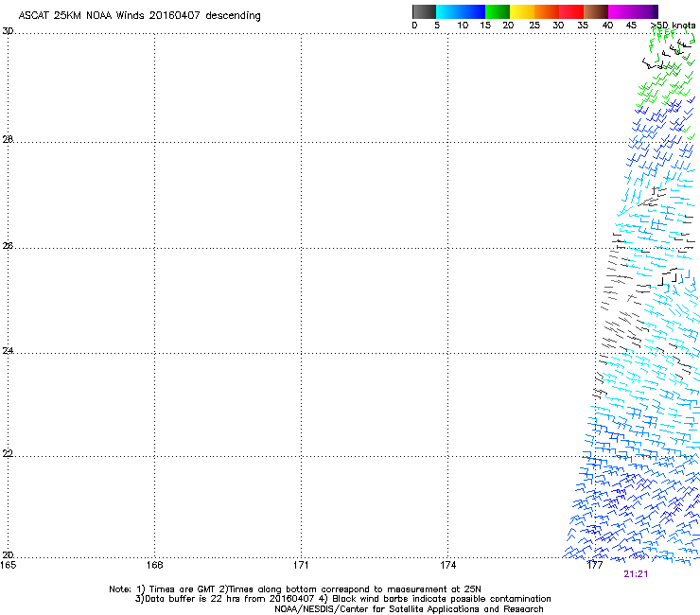Click the brown 35-40 knots color bar segment

[596, 11]
